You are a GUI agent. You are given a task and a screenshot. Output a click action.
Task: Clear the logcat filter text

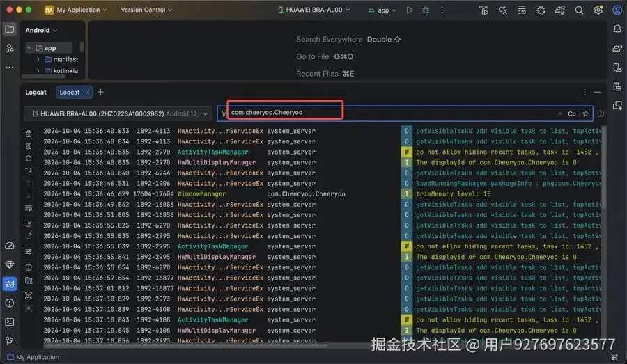pyautogui.click(x=560, y=113)
